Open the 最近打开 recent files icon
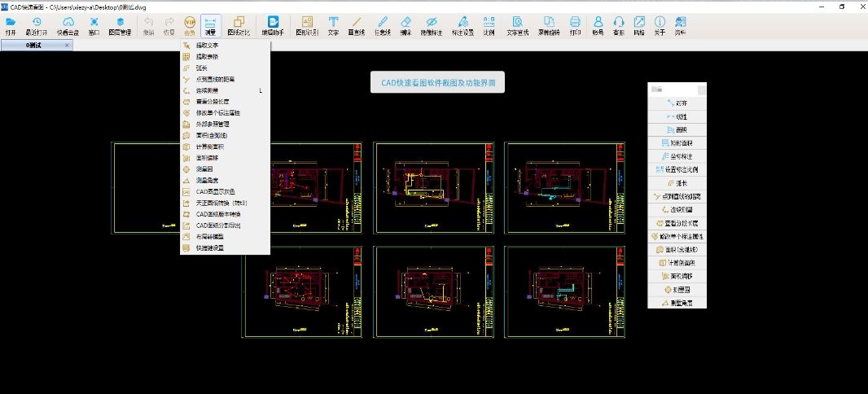 tap(37, 26)
